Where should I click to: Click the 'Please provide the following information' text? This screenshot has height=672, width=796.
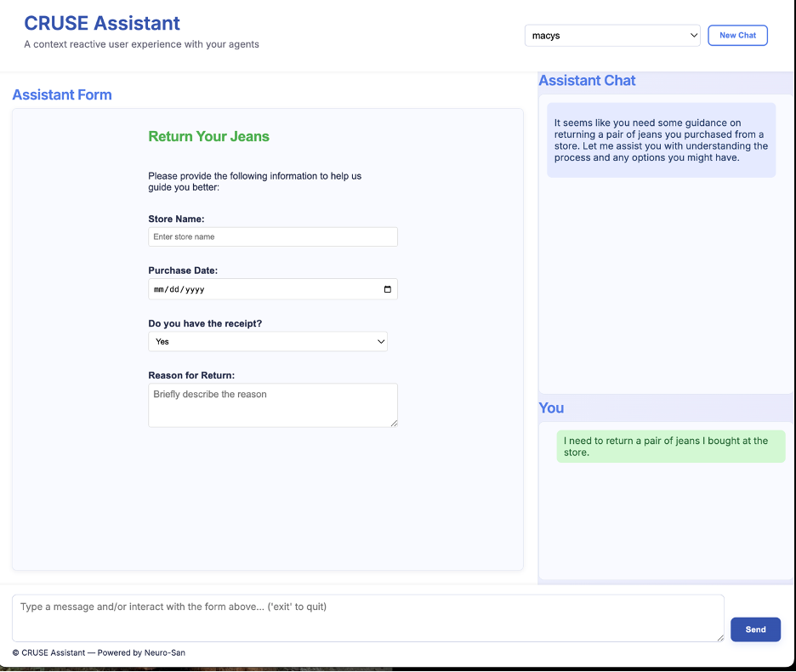[255, 181]
